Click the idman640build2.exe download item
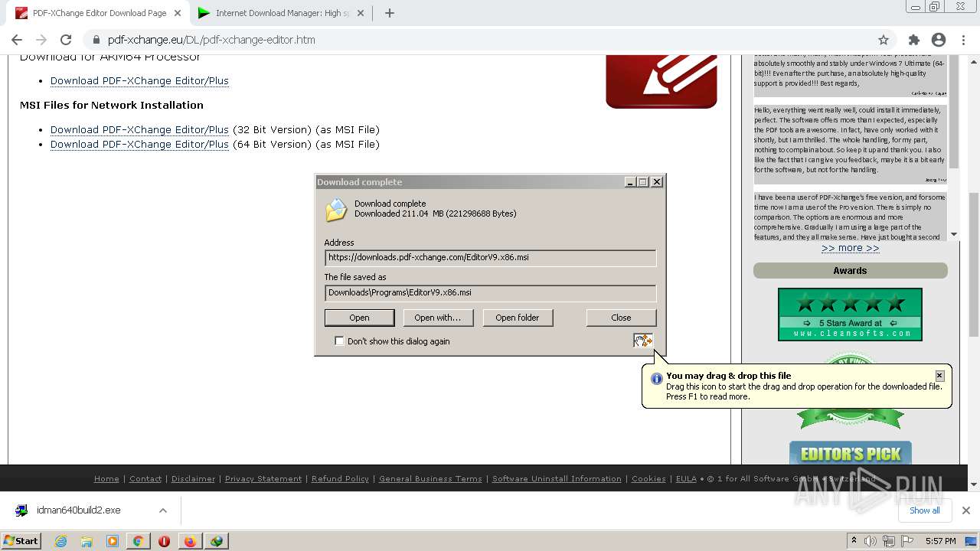Viewport: 980px width, 551px height. point(90,510)
